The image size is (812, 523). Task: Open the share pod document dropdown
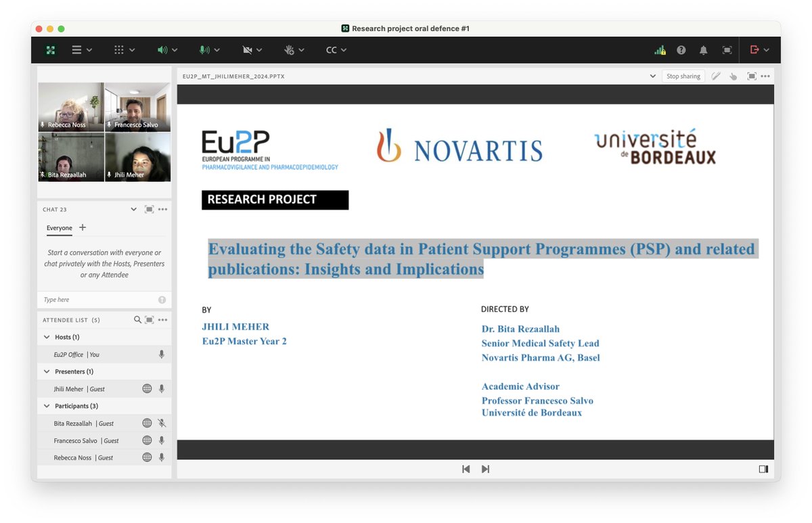pos(652,76)
